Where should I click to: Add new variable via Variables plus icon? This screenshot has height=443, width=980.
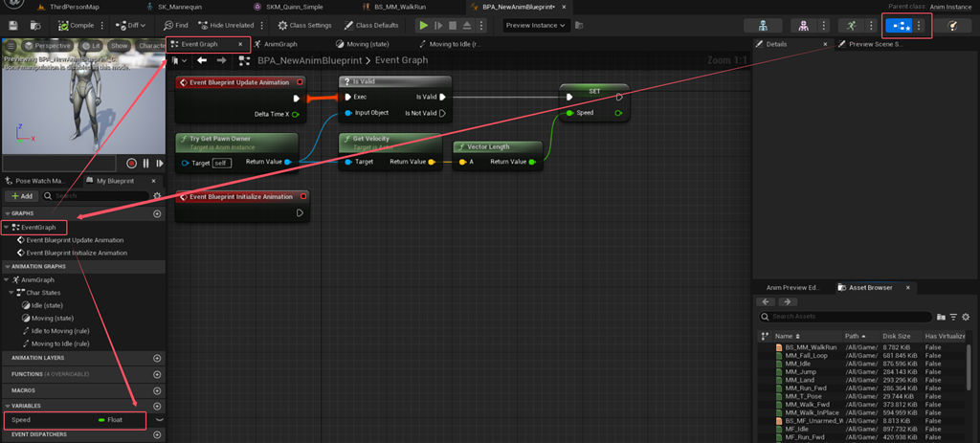[x=157, y=406]
